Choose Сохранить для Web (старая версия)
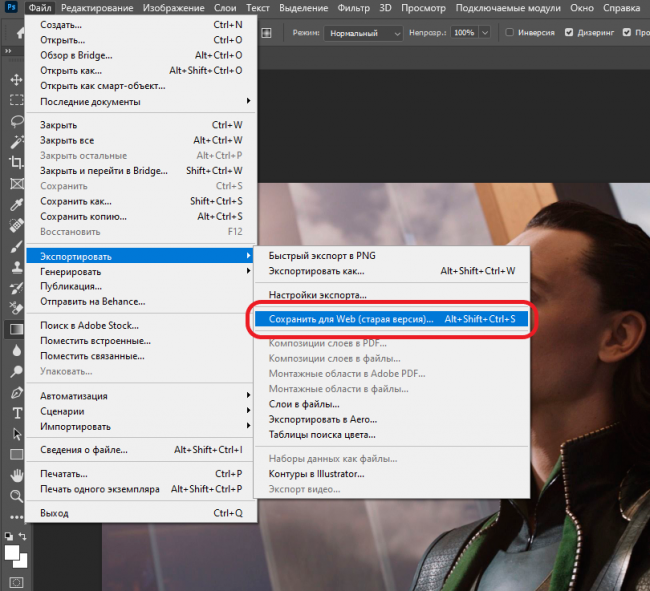This screenshot has width=650, height=591. (391, 319)
